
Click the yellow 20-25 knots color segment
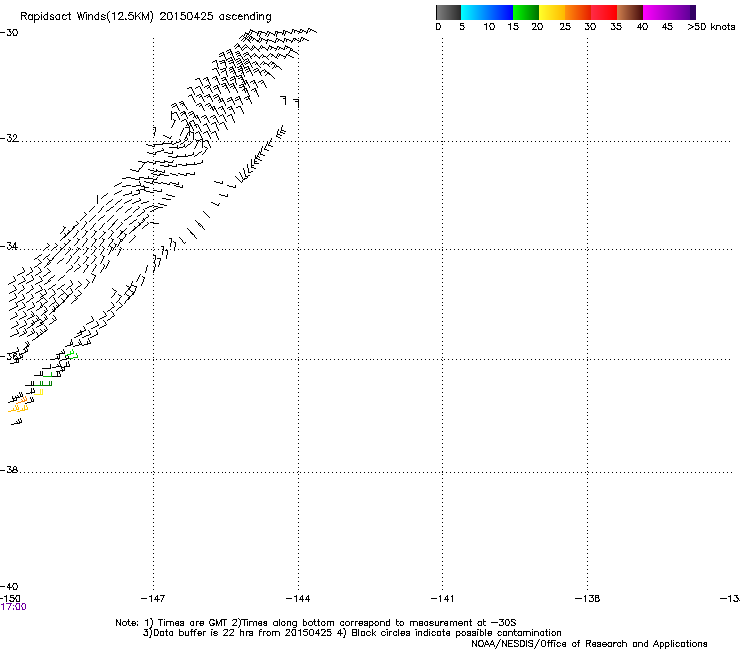[552, 12]
